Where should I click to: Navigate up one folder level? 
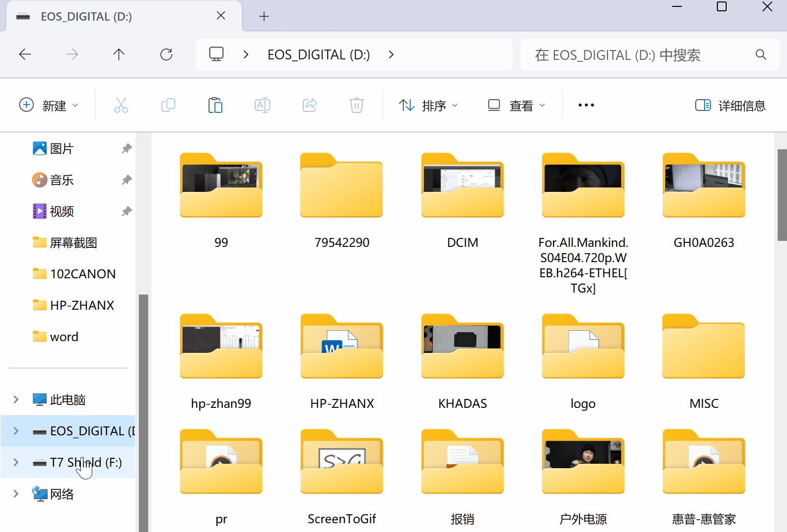pyautogui.click(x=119, y=54)
